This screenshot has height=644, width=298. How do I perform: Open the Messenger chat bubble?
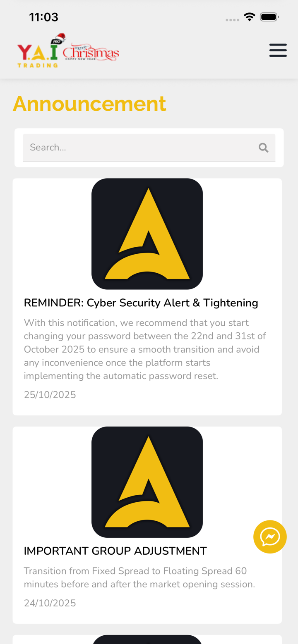point(270,537)
